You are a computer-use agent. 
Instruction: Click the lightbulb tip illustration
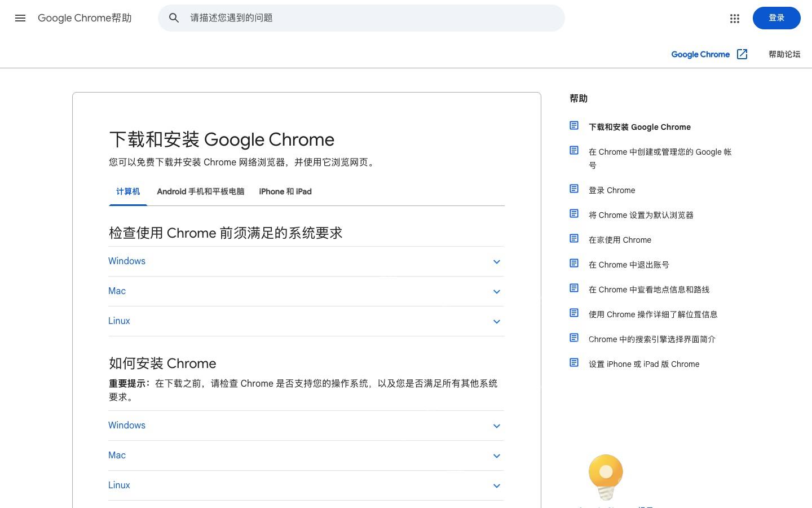click(x=606, y=477)
